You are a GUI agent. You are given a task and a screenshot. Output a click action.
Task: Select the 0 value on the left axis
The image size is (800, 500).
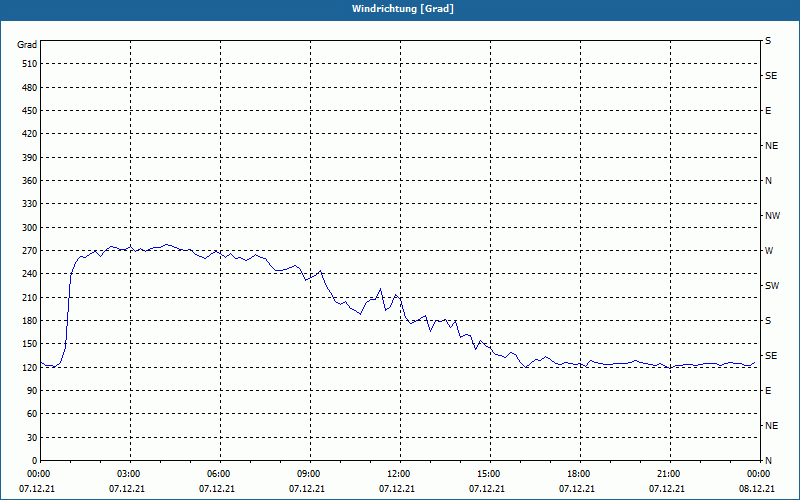[34, 461]
